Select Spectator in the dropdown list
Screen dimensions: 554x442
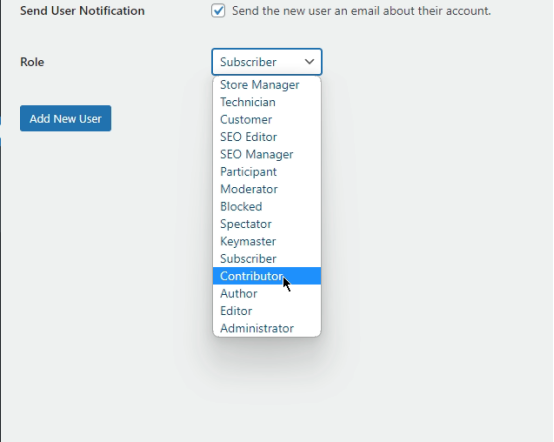tap(267, 224)
